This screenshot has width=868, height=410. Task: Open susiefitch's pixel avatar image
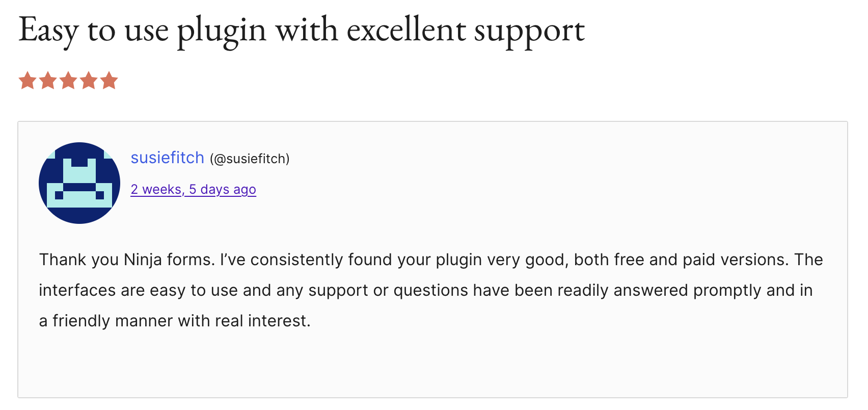[x=79, y=183]
